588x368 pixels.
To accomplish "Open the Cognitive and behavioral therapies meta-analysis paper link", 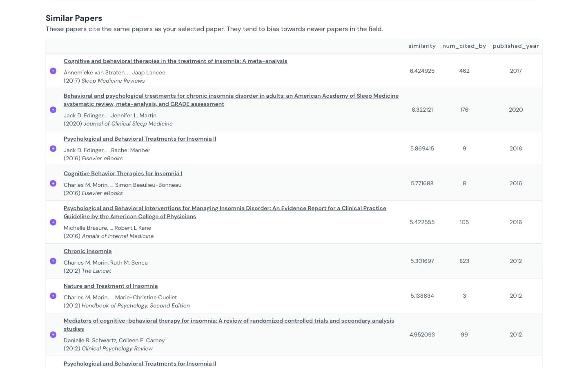I will pos(176,61).
